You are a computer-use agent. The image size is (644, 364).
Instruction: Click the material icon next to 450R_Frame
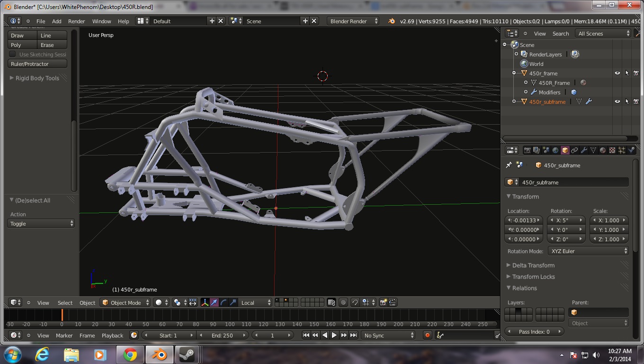point(583,82)
